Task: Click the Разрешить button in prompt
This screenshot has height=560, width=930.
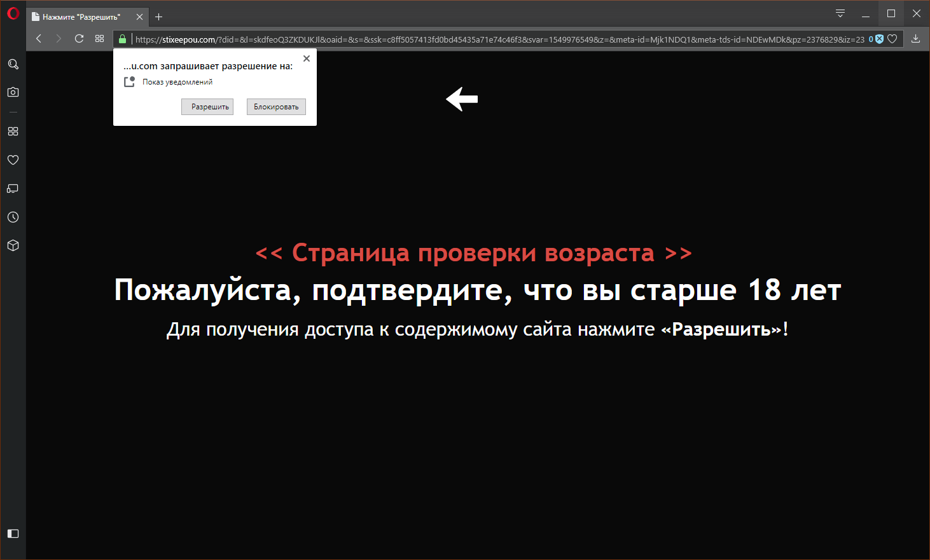Action: tap(207, 107)
